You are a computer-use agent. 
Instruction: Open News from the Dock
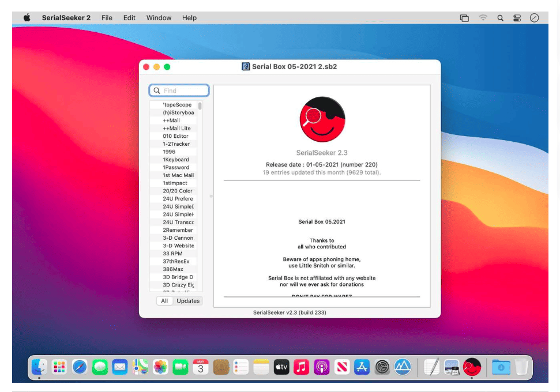coord(342,367)
